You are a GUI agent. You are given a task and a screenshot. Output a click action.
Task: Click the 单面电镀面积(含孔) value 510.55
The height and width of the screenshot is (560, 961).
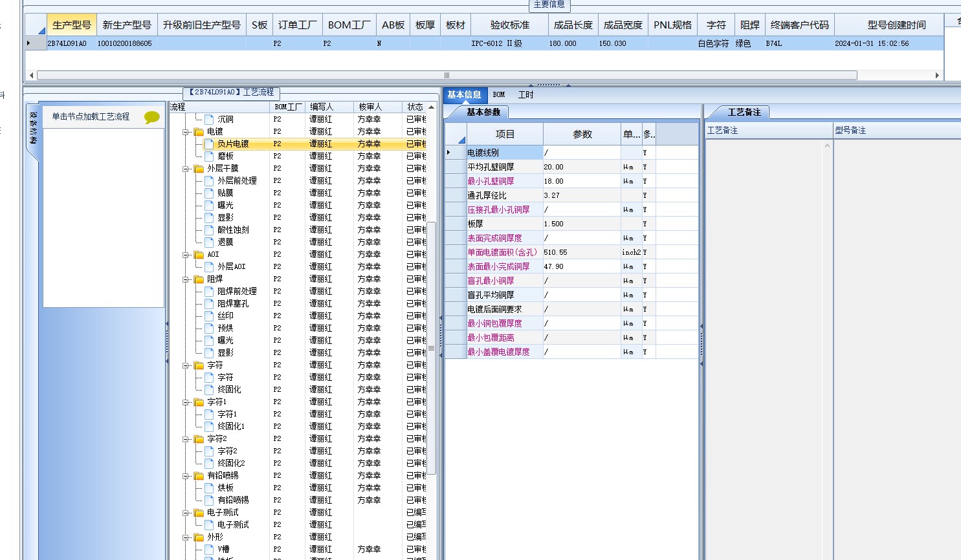pos(582,252)
